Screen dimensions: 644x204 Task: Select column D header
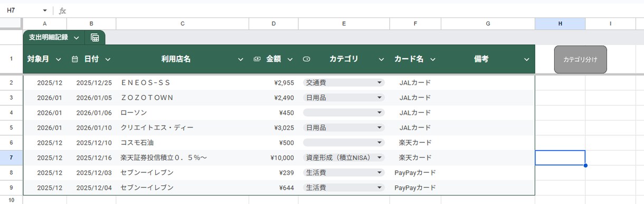[x=273, y=23]
